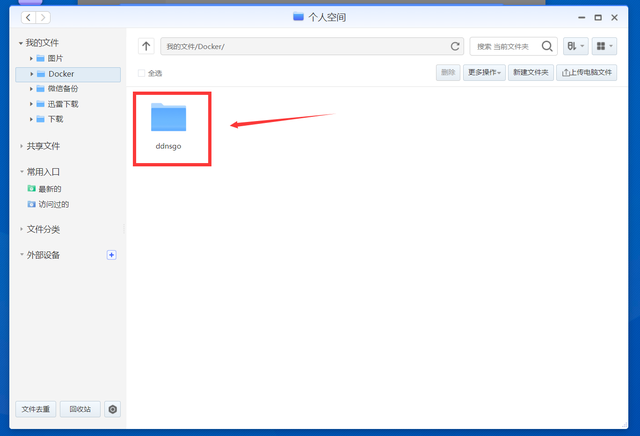Screen dimensions: 640x436
Task: Add an external device with the plus icon
Action: (111, 255)
